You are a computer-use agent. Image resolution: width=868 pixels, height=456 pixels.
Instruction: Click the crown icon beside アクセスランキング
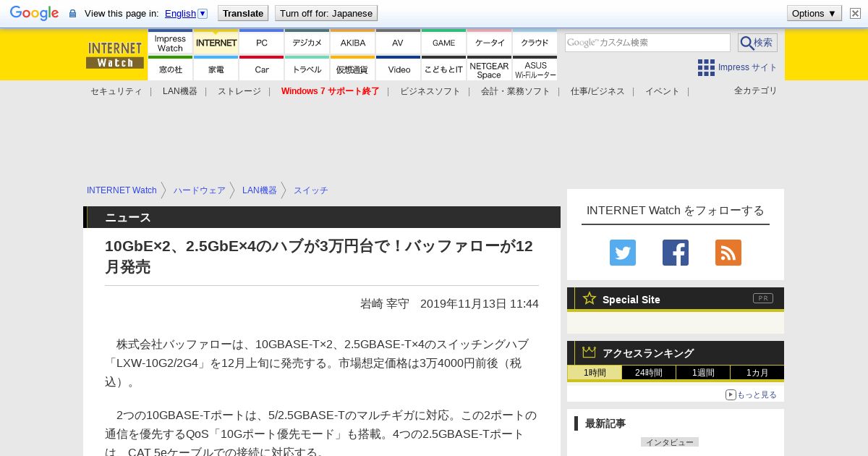590,352
